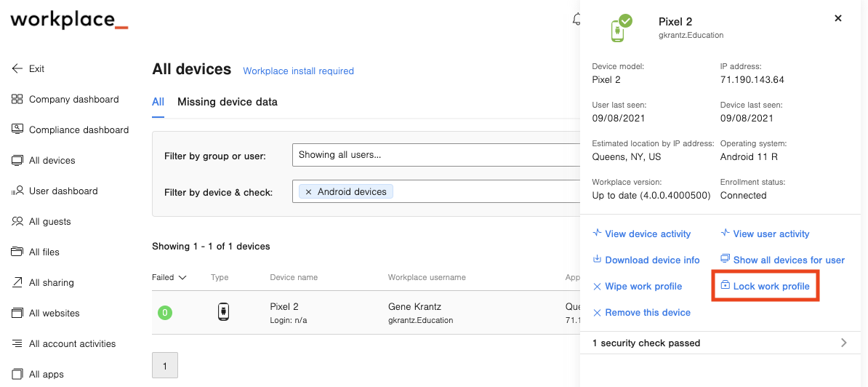The width and height of the screenshot is (868, 387).
Task: Click Gene Krantz in the username column
Action: [414, 306]
